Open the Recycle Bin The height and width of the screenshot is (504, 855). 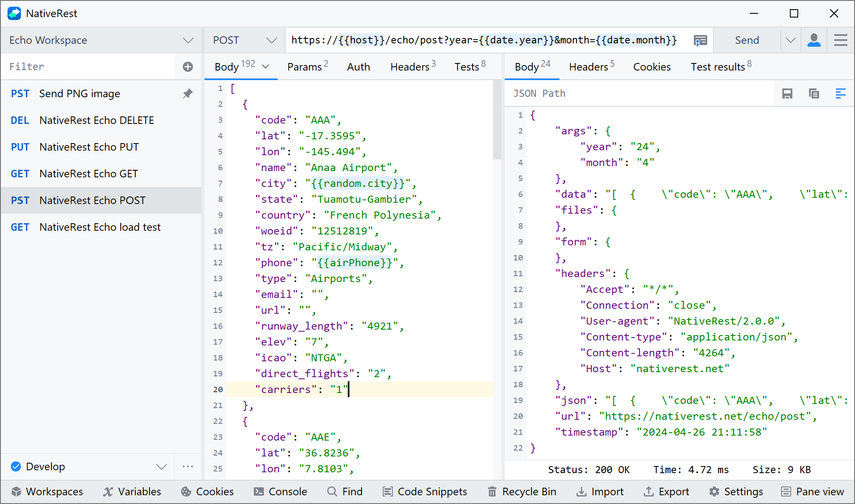(x=522, y=491)
